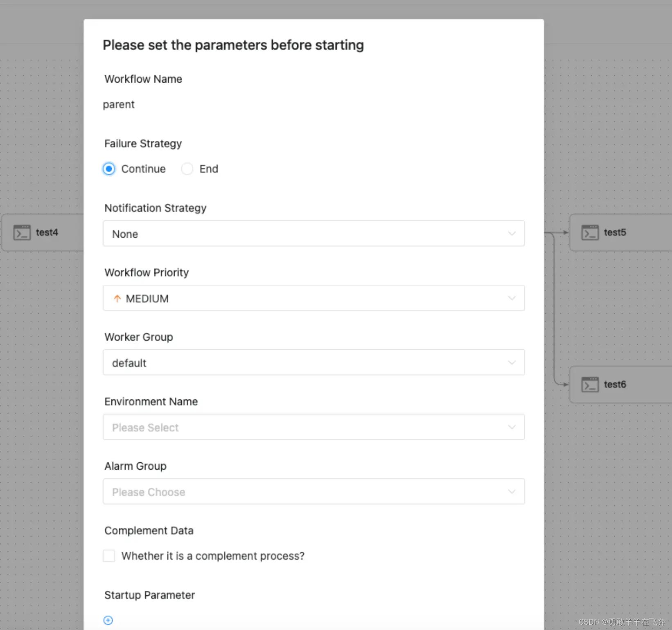672x630 pixels.
Task: Select End failure strategy
Action: point(187,169)
